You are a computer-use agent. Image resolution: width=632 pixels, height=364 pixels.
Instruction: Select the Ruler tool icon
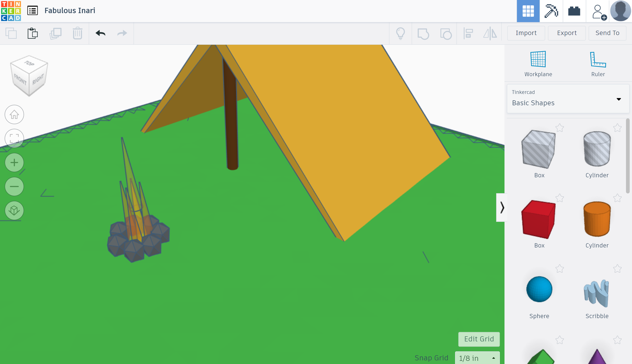598,60
